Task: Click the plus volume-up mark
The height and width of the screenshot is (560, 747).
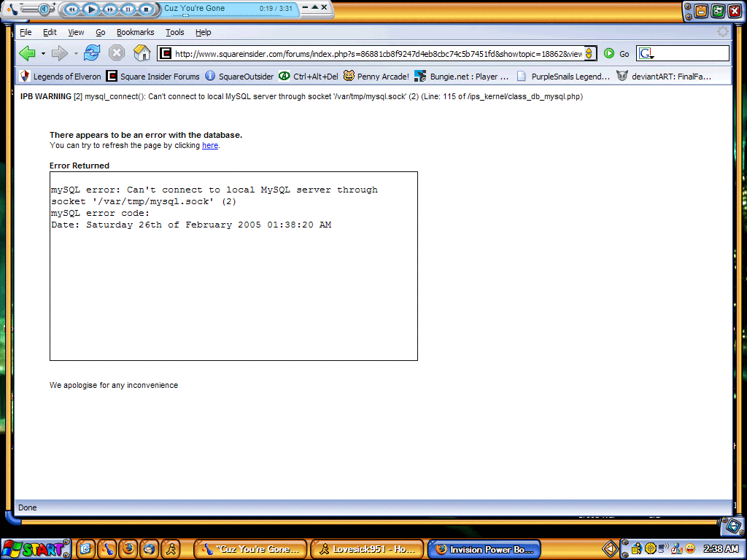Action: pyautogui.click(x=54, y=5)
